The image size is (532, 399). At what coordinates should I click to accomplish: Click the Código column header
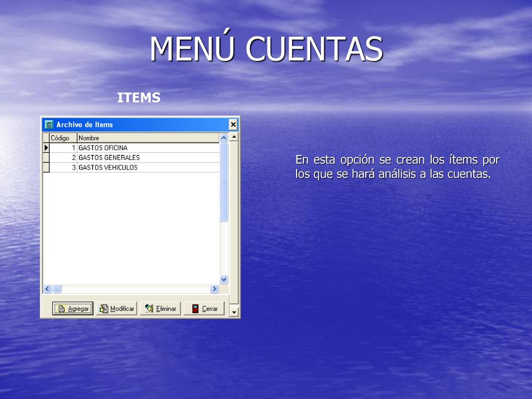coord(63,138)
